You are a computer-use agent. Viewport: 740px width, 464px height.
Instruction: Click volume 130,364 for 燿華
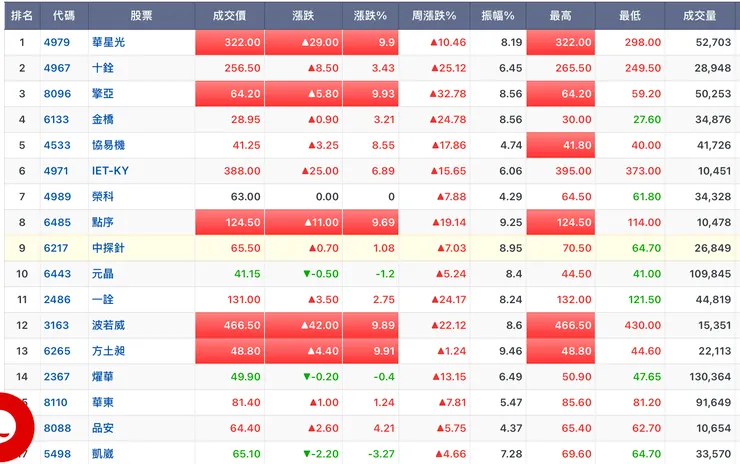pyautogui.click(x=710, y=377)
